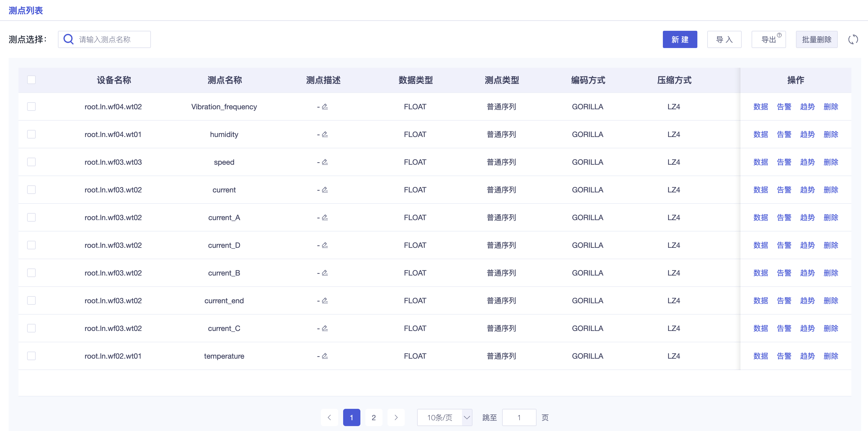Open the 10条/页 page size dropdown
868x431 pixels.
(x=444, y=417)
